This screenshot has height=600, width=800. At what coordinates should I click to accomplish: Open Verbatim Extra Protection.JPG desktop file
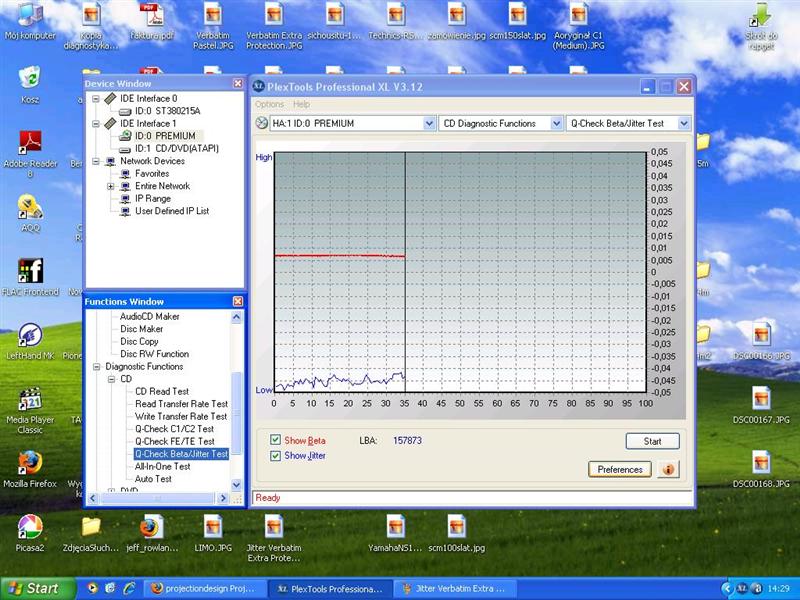[273, 26]
